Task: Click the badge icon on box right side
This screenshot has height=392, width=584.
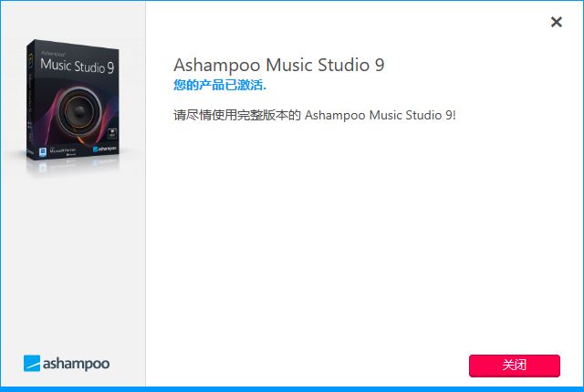Action: (112, 133)
